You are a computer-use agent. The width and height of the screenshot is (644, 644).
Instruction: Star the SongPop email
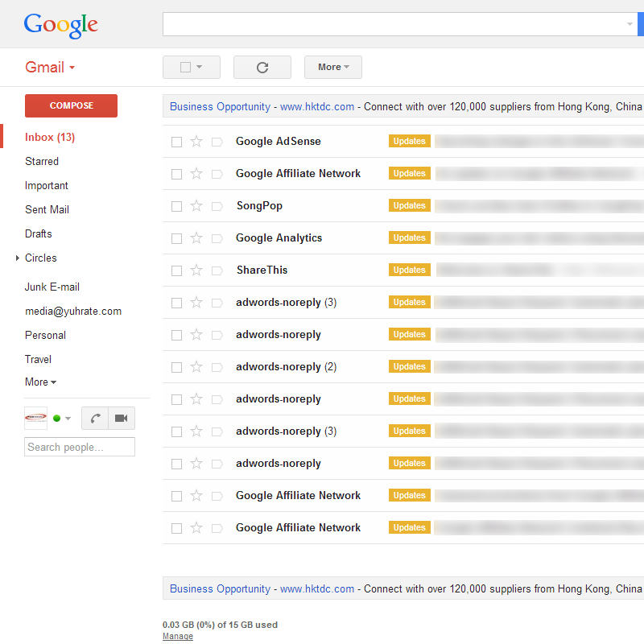(196, 206)
